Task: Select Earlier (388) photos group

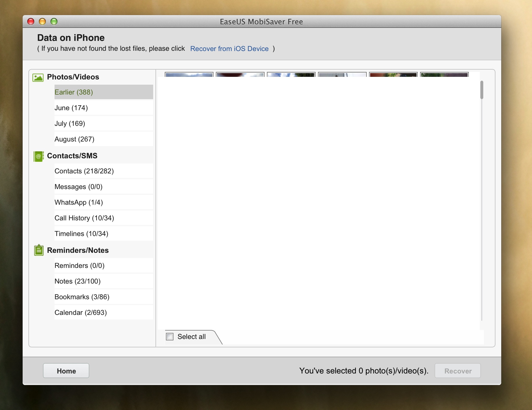Action: 103,92
